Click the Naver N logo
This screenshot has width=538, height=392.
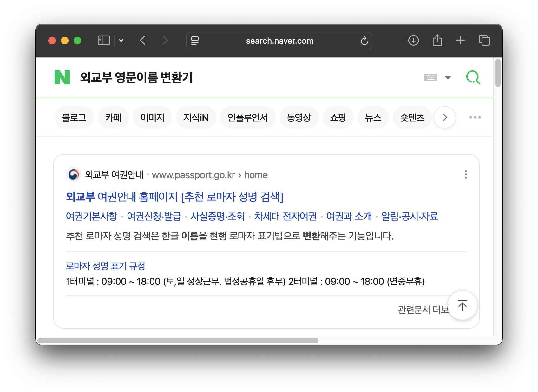point(62,78)
